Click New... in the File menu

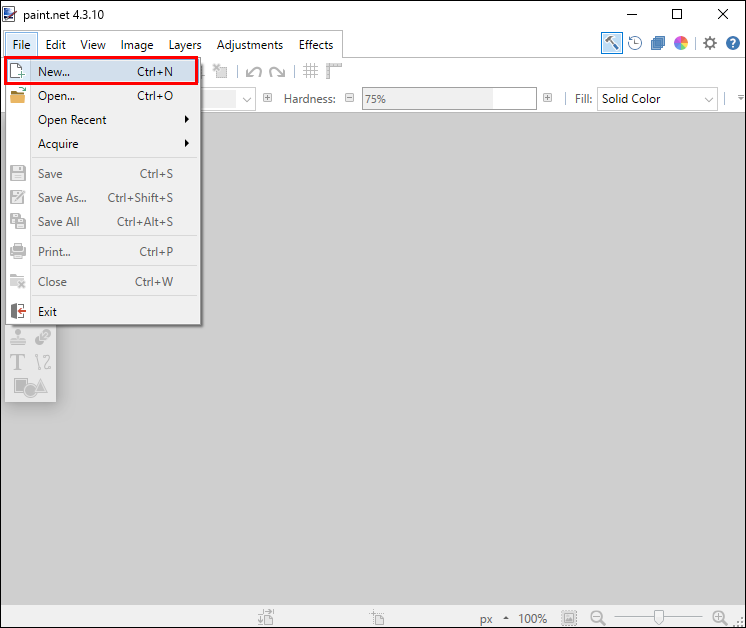pyautogui.click(x=101, y=71)
